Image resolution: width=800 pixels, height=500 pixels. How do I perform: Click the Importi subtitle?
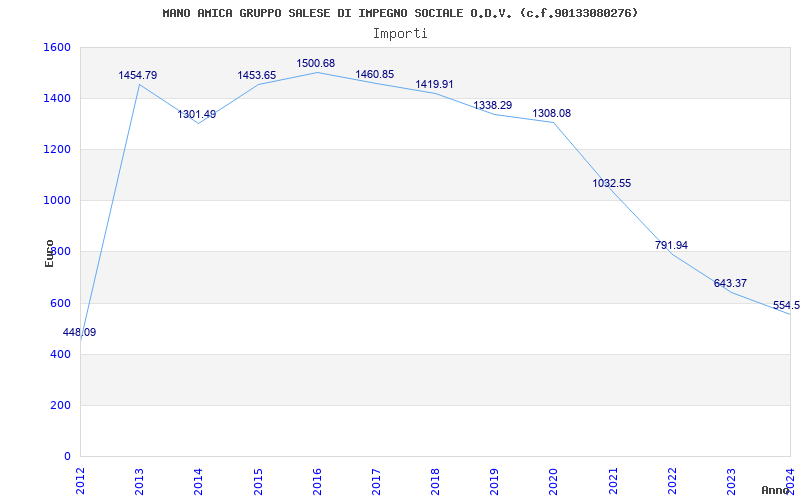[x=400, y=34]
